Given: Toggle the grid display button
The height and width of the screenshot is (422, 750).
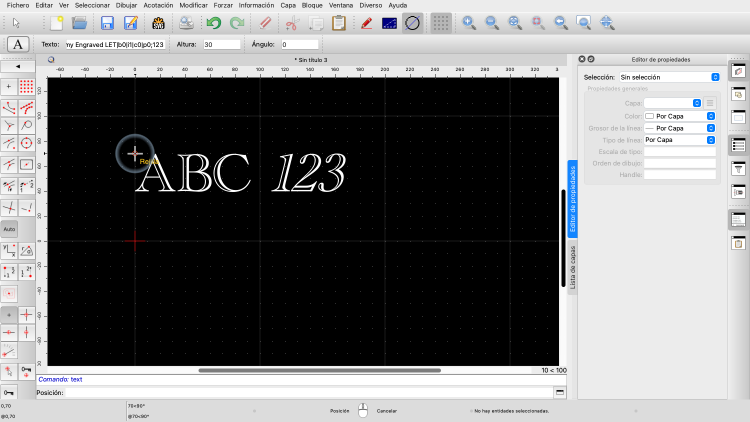Looking at the screenshot, I should (x=440, y=22).
